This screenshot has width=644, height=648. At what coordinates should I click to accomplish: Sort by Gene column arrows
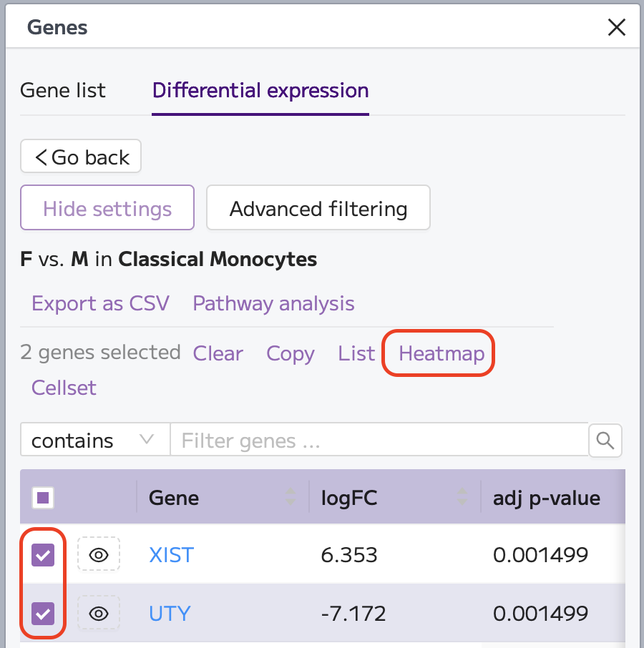pyautogui.click(x=291, y=497)
